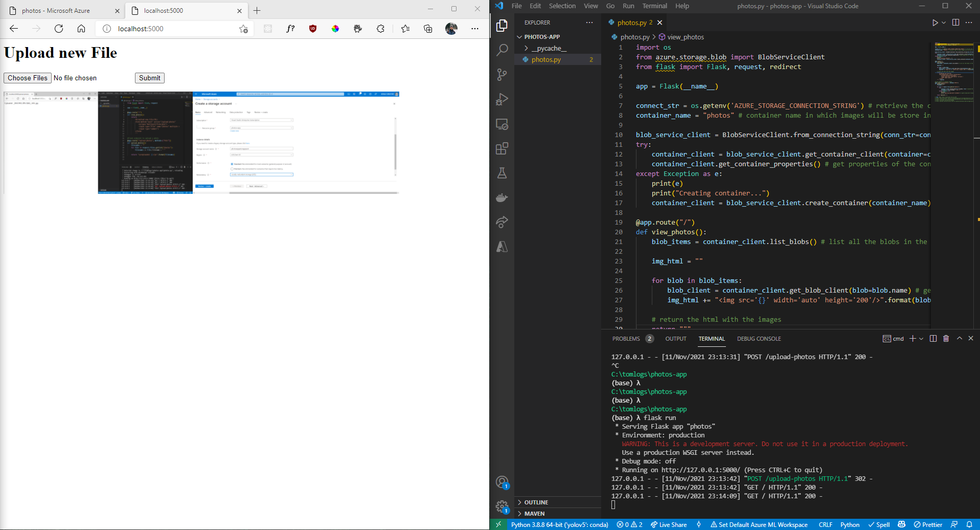Click errors and warnings status bar count

(x=629, y=525)
